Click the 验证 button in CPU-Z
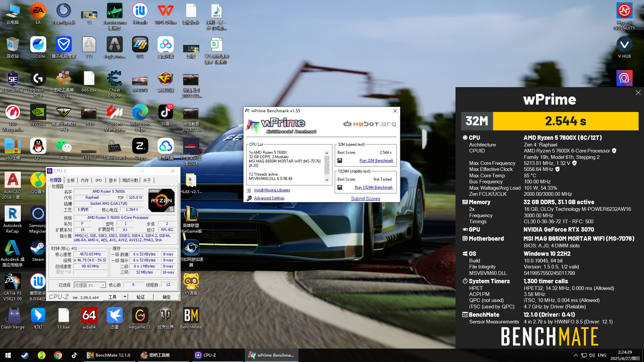 click(x=141, y=297)
